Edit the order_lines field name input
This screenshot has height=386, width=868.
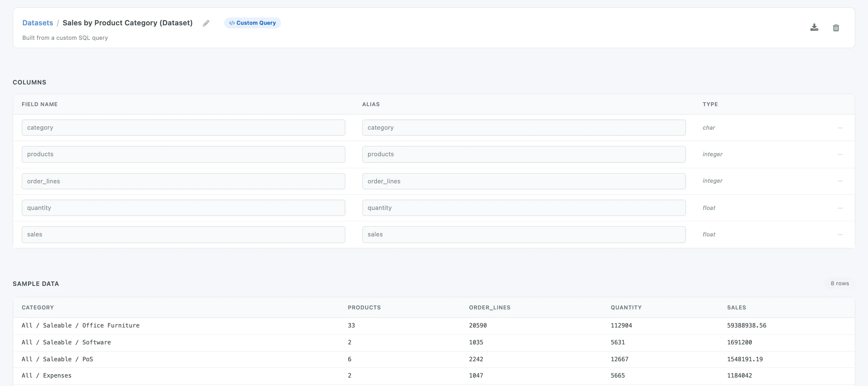tap(183, 181)
